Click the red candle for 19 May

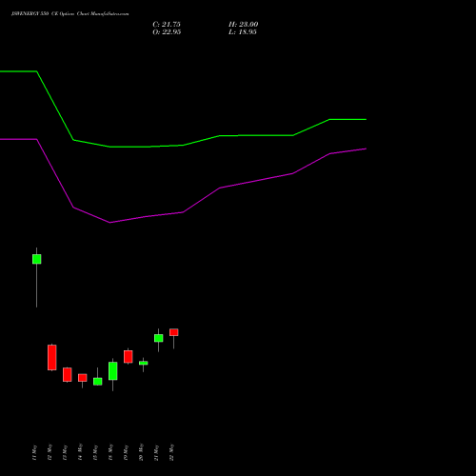(x=129, y=356)
